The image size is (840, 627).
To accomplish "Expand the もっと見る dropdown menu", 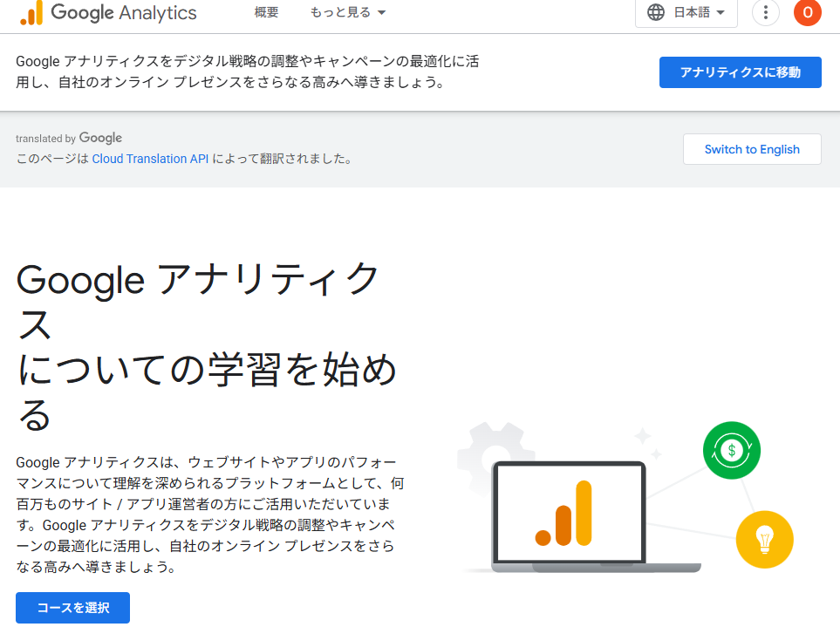I will click(x=348, y=12).
